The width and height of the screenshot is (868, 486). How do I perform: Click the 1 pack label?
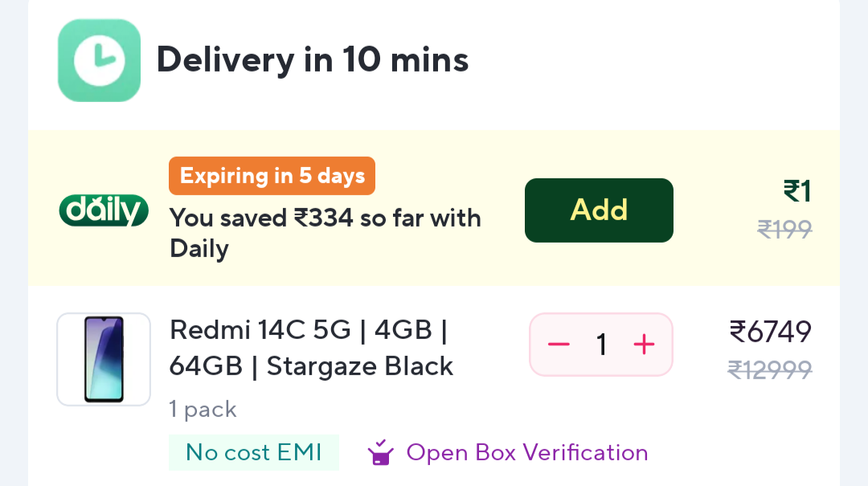[203, 410]
